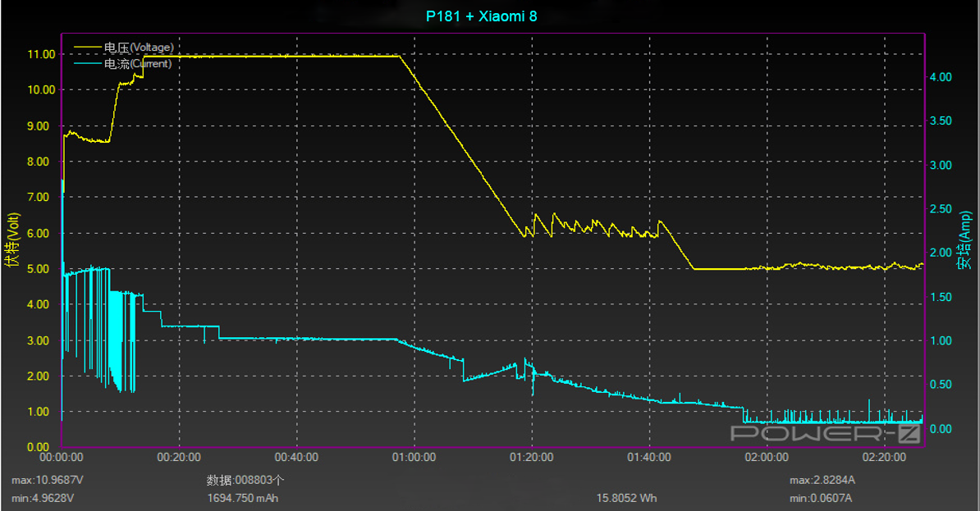Click the 10.00 voltage axis label
The height and width of the screenshot is (511, 980).
click(41, 90)
